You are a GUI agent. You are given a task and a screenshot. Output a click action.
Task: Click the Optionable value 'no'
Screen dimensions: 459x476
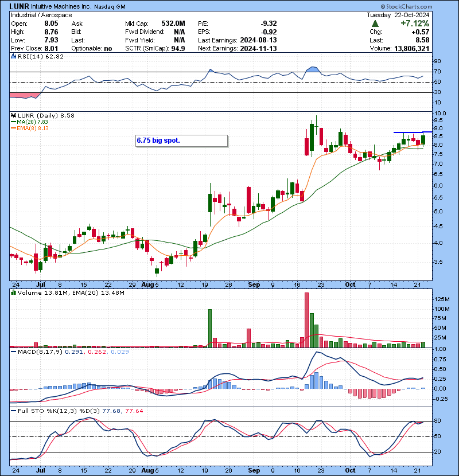(x=108, y=49)
